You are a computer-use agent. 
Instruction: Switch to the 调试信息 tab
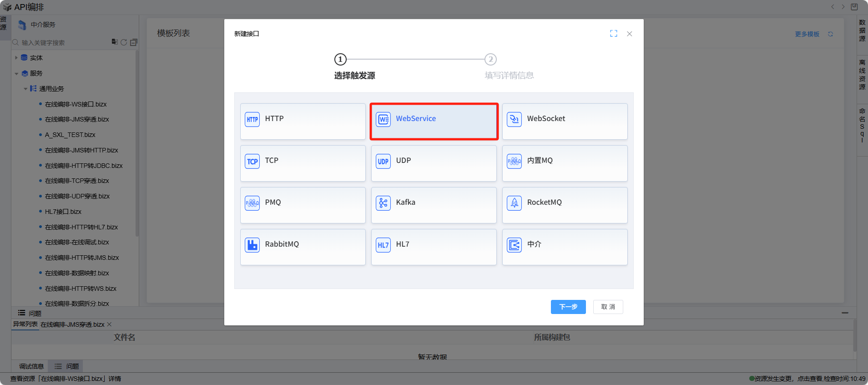(31, 366)
